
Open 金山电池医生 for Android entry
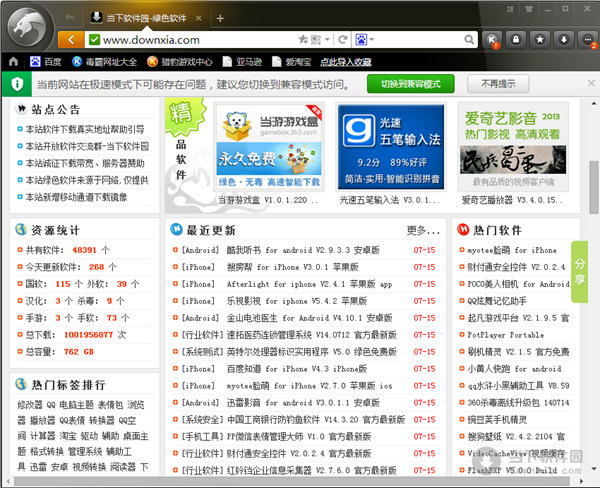pyautogui.click(x=310, y=318)
